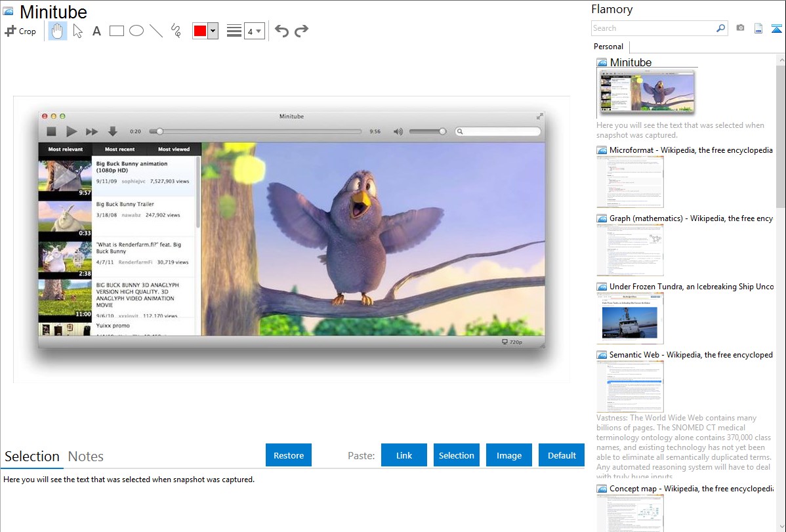Redo the last undone action
Viewport: 786px width, 532px height.
(301, 31)
